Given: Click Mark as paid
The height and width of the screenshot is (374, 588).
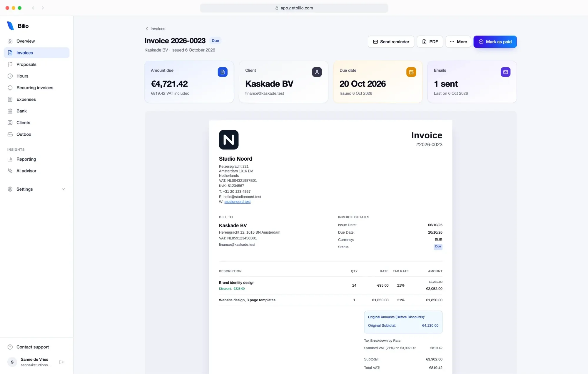Looking at the screenshot, I should coord(495,42).
